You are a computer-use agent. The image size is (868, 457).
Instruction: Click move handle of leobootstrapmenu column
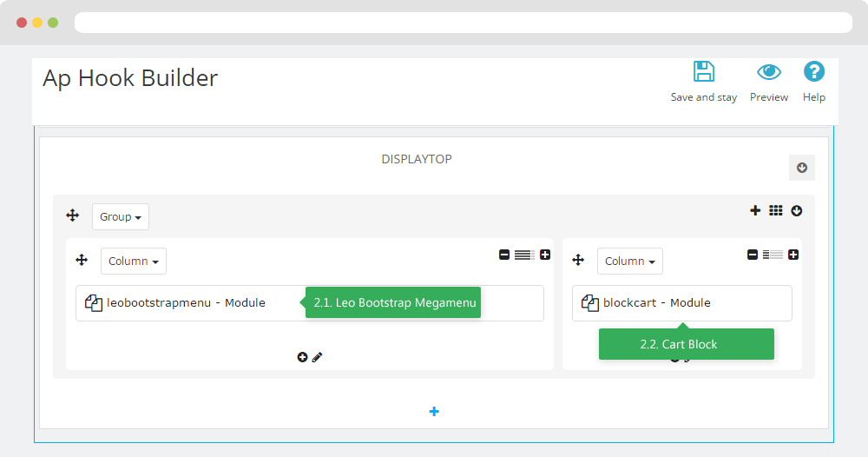click(82, 260)
